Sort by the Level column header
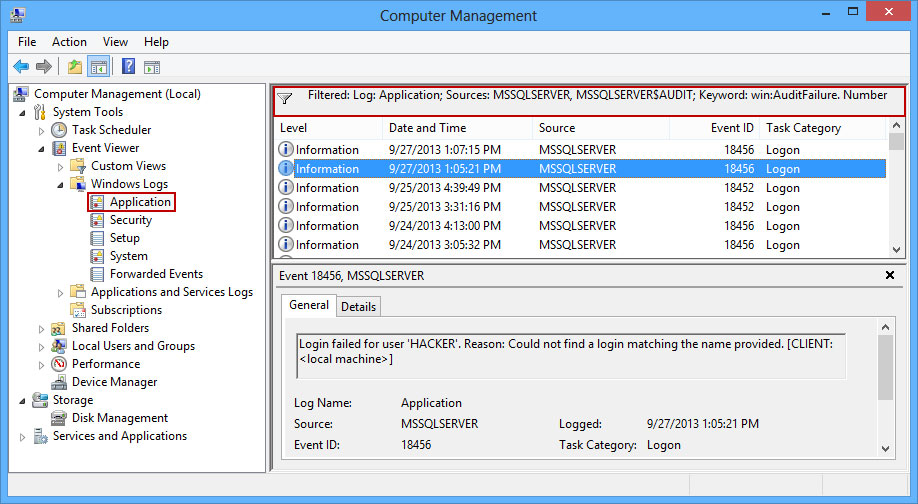The image size is (918, 504). pos(328,128)
